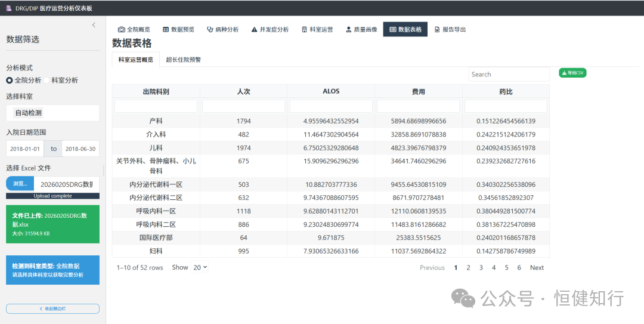Switch to 超长住院预警 sub-tab
This screenshot has height=324, width=644.
click(x=183, y=60)
